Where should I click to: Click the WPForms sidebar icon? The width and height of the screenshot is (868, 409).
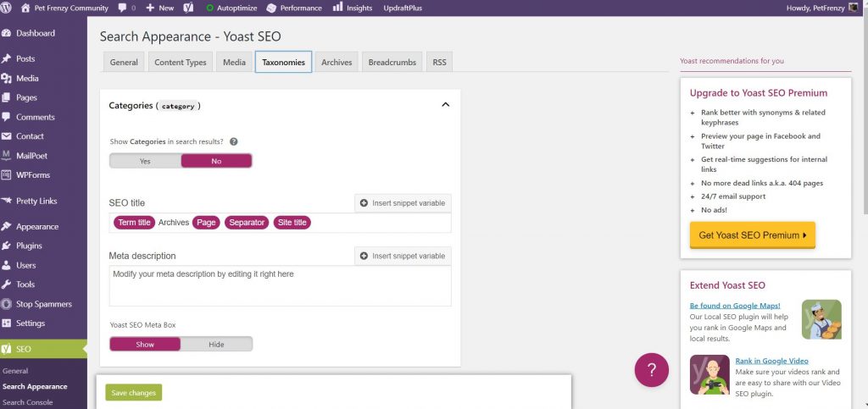(x=7, y=174)
